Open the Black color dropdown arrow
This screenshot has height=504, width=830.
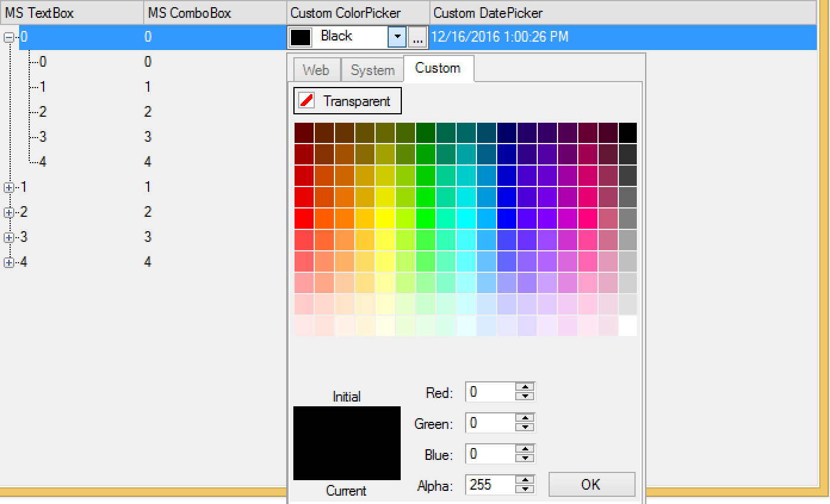[397, 38]
